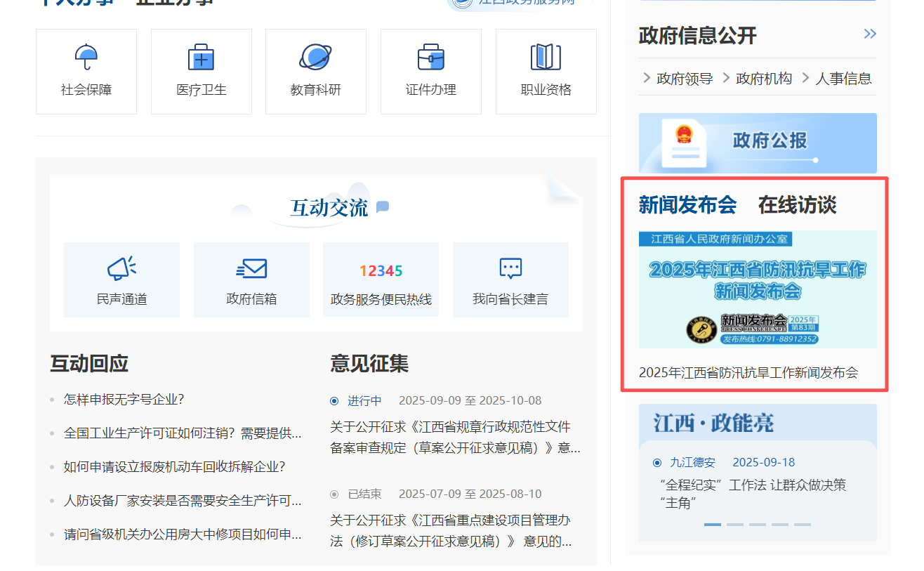Open the 12345 政务服务便民热线 tile

pyautogui.click(x=381, y=280)
